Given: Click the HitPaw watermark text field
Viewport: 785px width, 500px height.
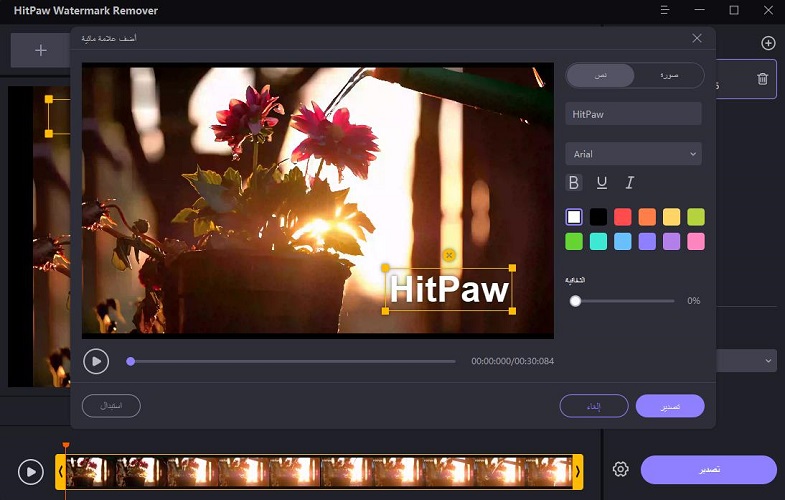Looking at the screenshot, I should pyautogui.click(x=633, y=114).
